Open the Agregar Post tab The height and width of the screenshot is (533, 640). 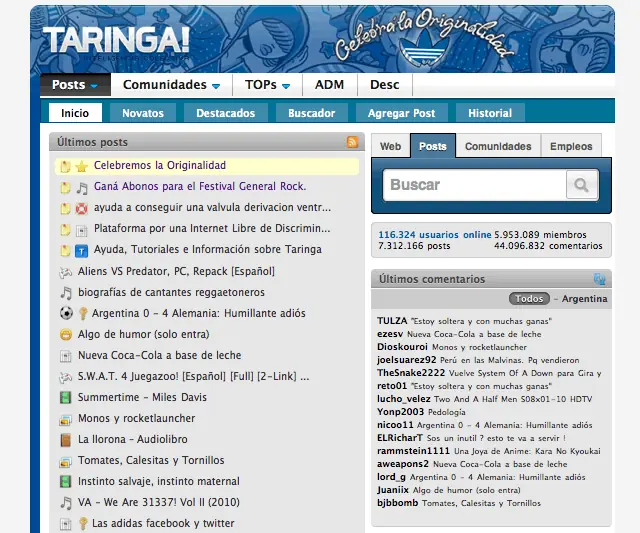tap(402, 113)
